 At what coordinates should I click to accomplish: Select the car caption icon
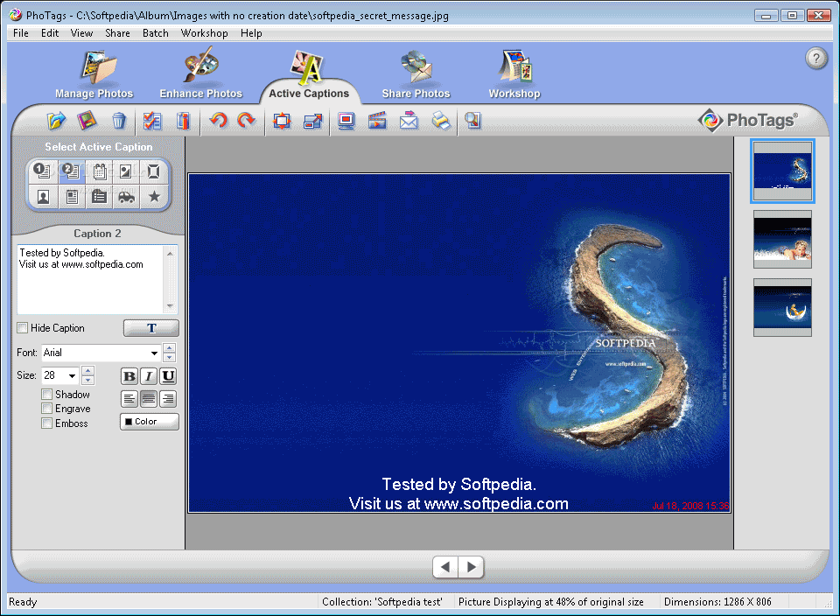pos(126,197)
